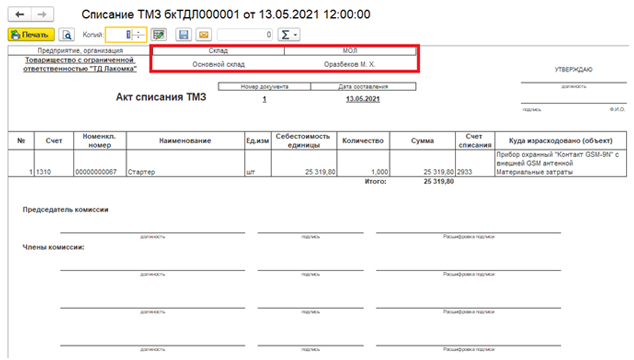Toggle the edit mode table icon
Image resolution: width=634 pixels, height=360 pixels.
pyautogui.click(x=159, y=35)
